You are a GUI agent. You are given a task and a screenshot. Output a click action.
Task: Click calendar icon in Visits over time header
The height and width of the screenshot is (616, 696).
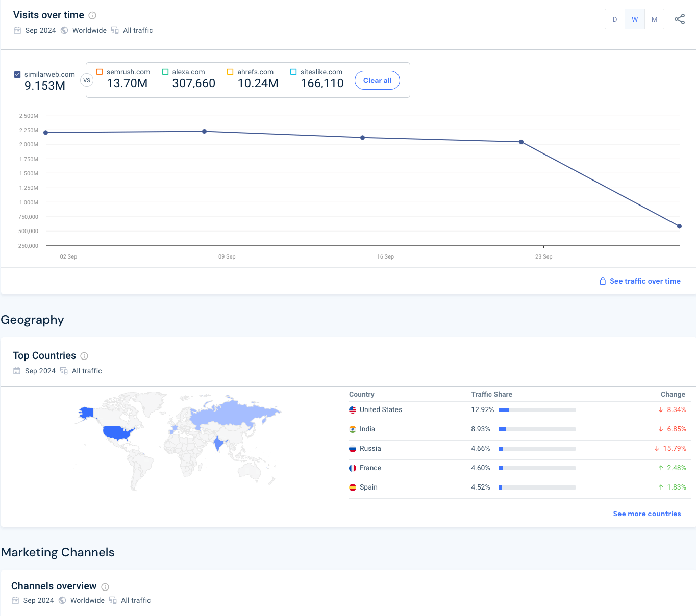(x=17, y=30)
